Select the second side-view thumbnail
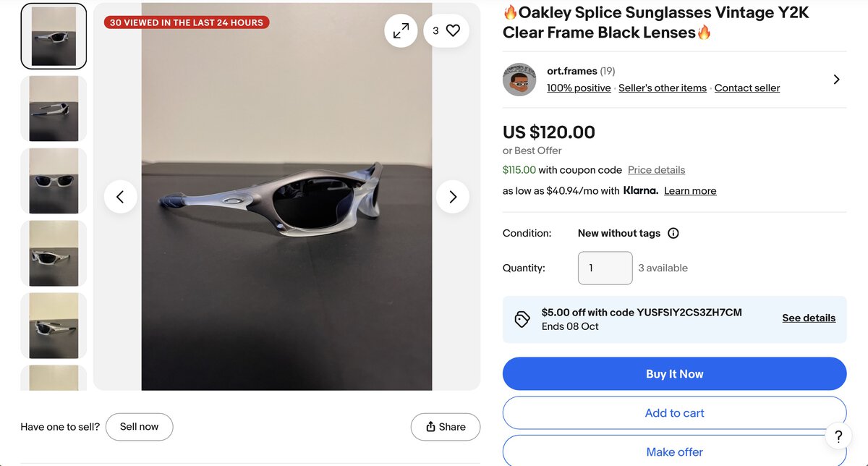The height and width of the screenshot is (466, 868). [54, 109]
